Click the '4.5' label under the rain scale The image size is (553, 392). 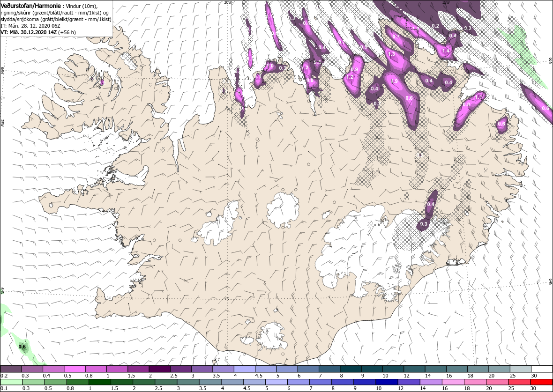pos(248,389)
